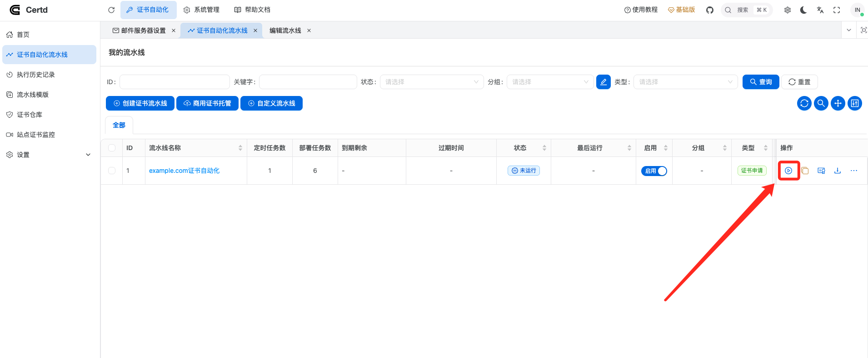Open 使用教程 tutorial link
The width and height of the screenshot is (868, 358).
coord(641,10)
